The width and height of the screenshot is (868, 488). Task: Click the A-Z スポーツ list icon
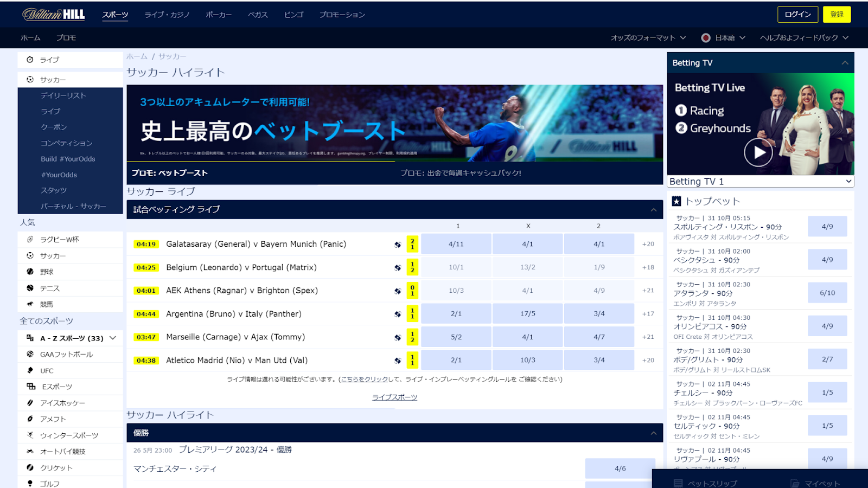(30, 338)
